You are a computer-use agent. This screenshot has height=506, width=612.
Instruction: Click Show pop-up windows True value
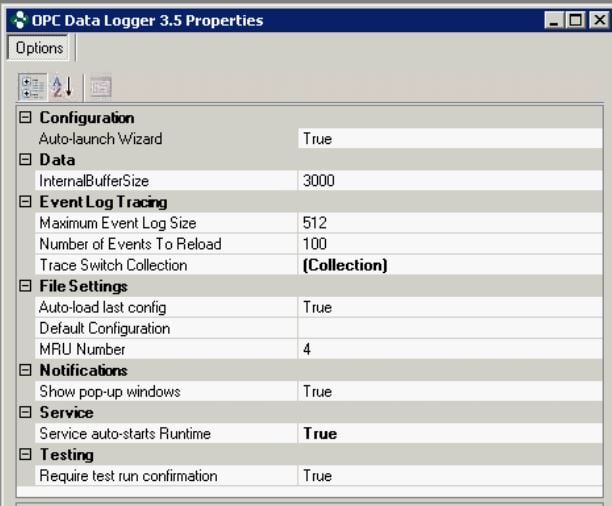450,392
